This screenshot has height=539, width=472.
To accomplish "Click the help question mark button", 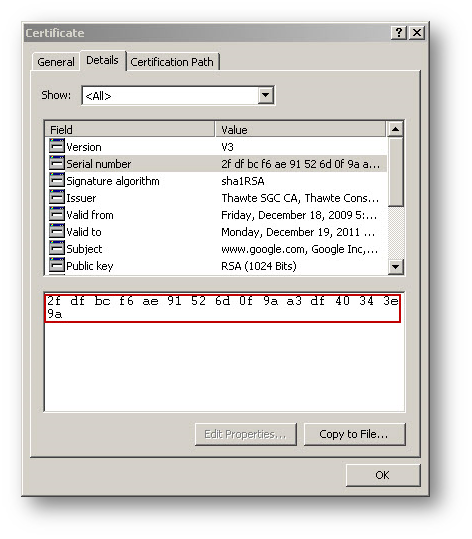I will coord(399,33).
